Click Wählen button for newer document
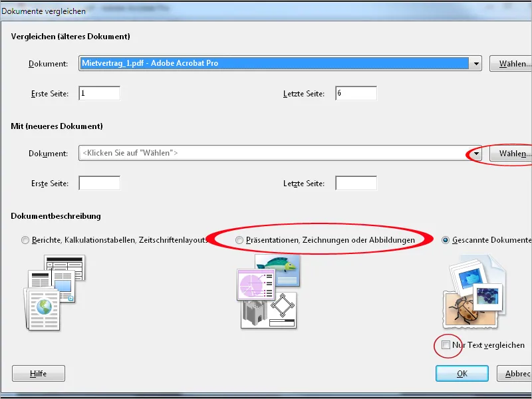Viewport: 532px width, 399px height. coord(511,154)
